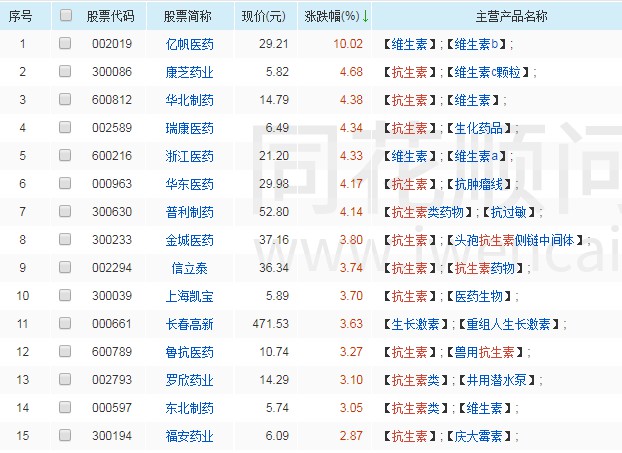622x453 pixels.
Task: Tick the checkbox for stock 002019
Action: coord(65,43)
